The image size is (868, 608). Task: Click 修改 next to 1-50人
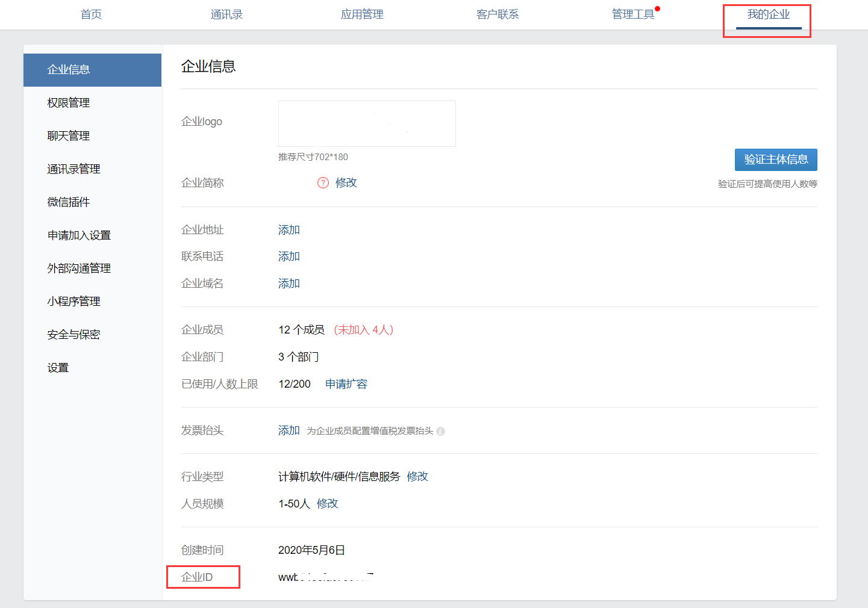[x=328, y=504]
